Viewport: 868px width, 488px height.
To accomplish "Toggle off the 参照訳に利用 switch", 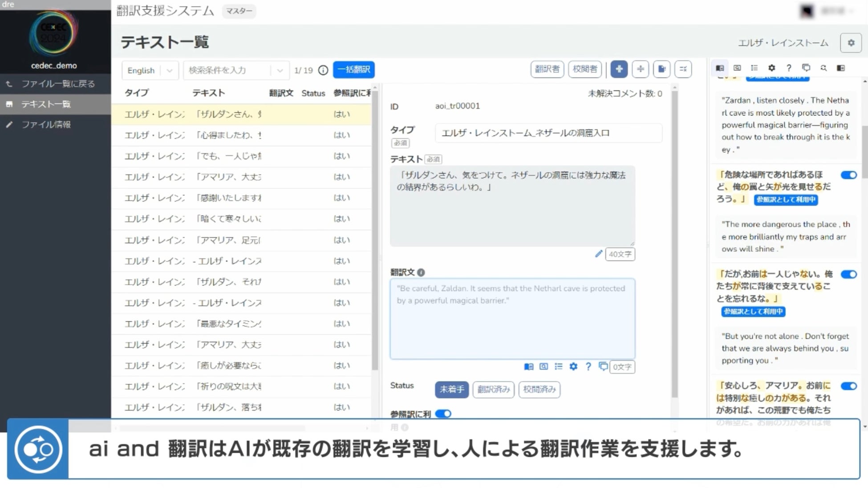I will tap(443, 414).
